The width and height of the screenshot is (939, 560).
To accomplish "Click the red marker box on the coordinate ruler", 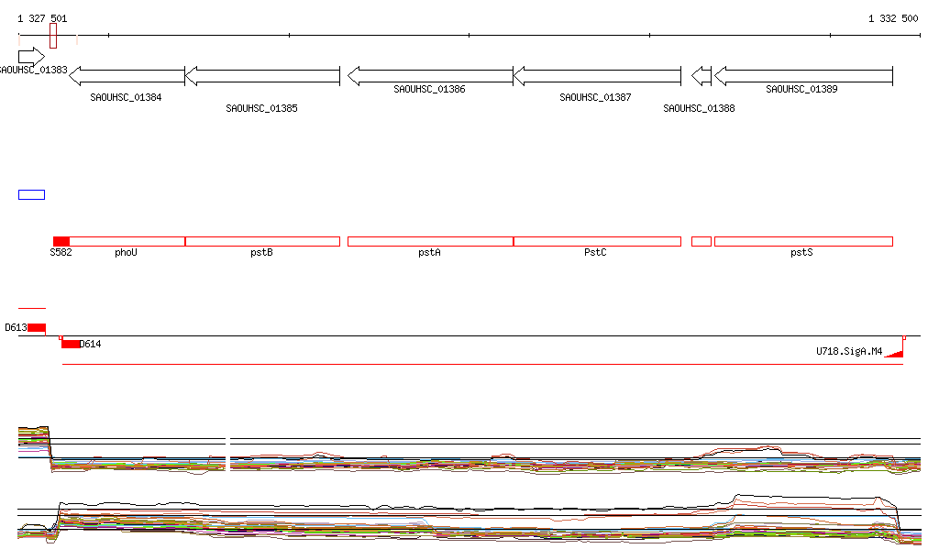I will [x=53, y=36].
